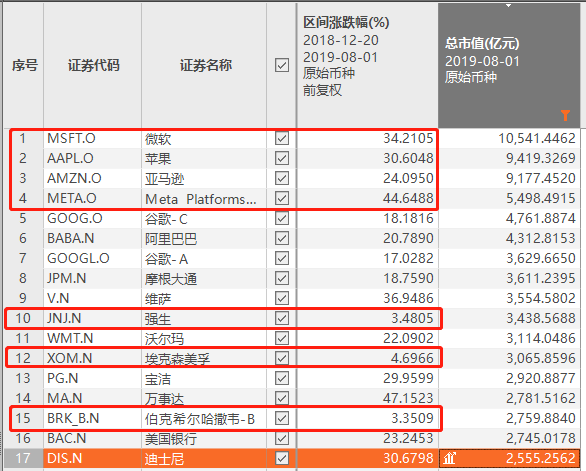Select row number 1
Viewport: 586px width, 471px height.
click(x=22, y=138)
